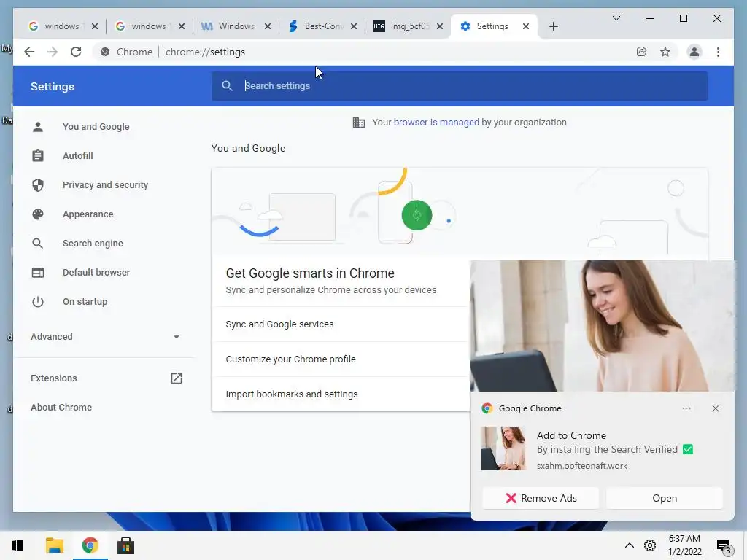Click Open in the notification

[x=664, y=498]
